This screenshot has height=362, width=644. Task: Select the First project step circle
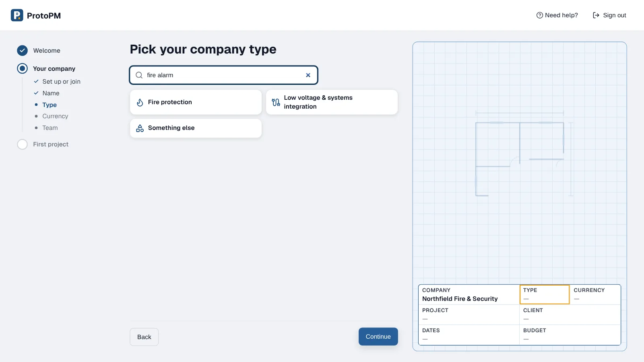pos(23,144)
